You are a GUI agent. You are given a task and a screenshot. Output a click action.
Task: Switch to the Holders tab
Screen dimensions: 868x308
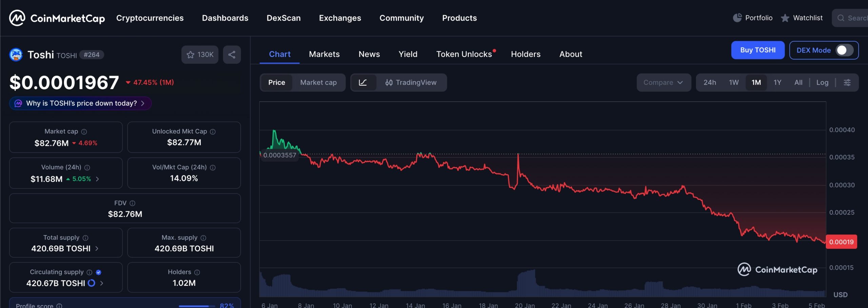click(x=526, y=54)
